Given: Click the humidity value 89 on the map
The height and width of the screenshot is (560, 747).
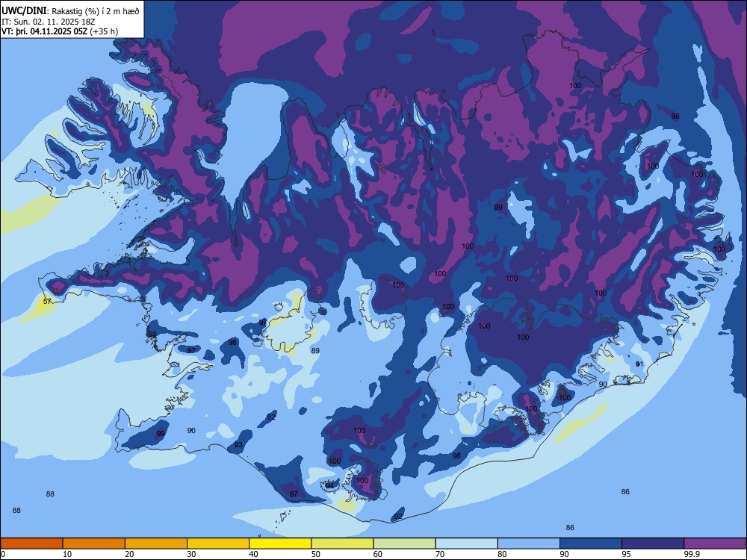Looking at the screenshot, I should coord(315,350).
